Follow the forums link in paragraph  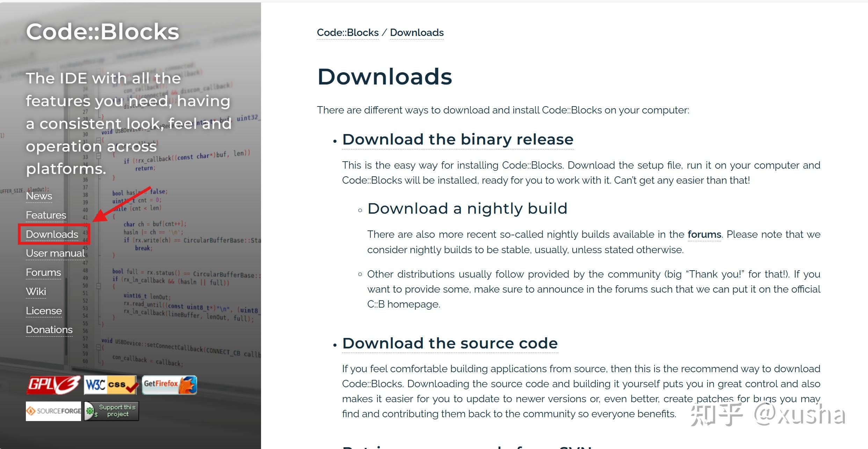(x=704, y=234)
